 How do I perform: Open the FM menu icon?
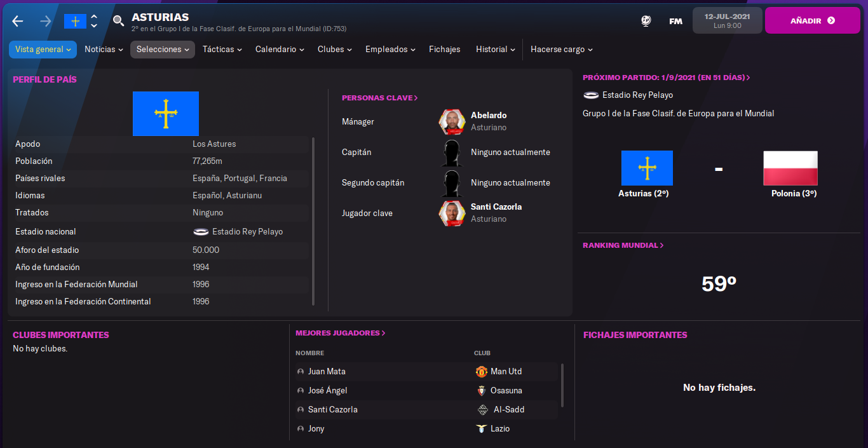click(675, 21)
